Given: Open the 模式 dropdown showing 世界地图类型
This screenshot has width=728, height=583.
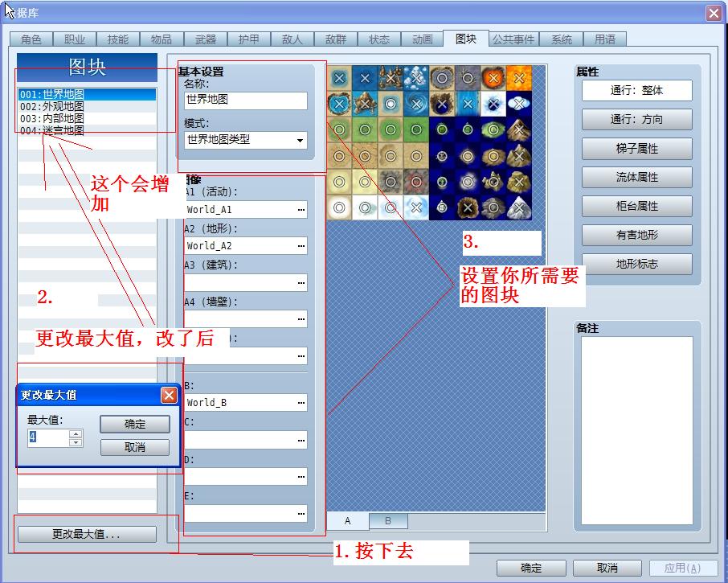Looking at the screenshot, I should tap(246, 140).
